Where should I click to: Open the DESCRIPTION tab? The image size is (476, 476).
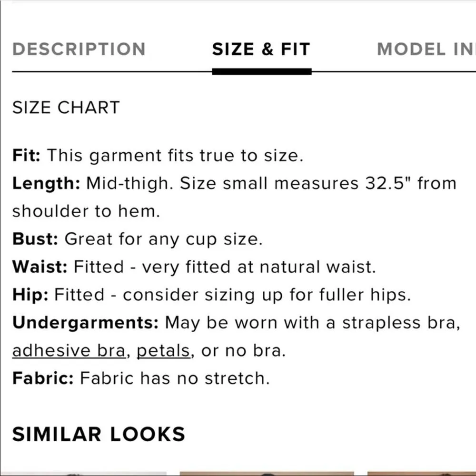[x=79, y=49]
